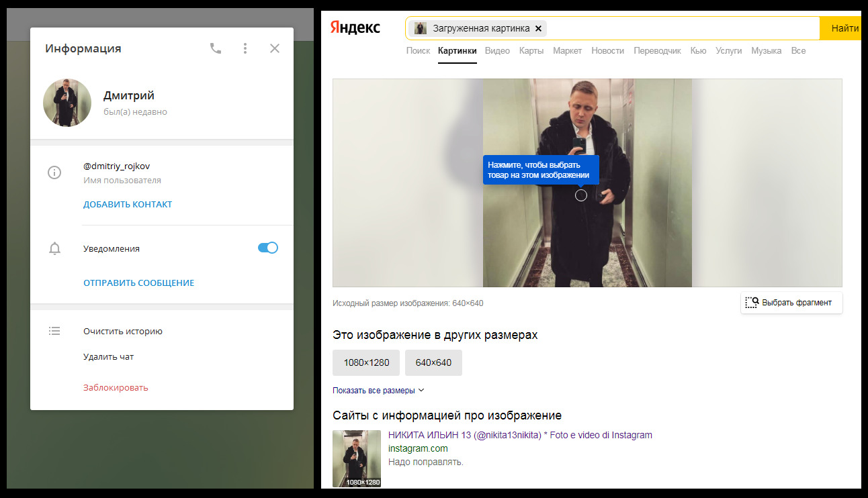Image resolution: width=868 pixels, height=498 pixels.
Task: Click Заблокировать to block Дмитрий
Action: (116, 388)
